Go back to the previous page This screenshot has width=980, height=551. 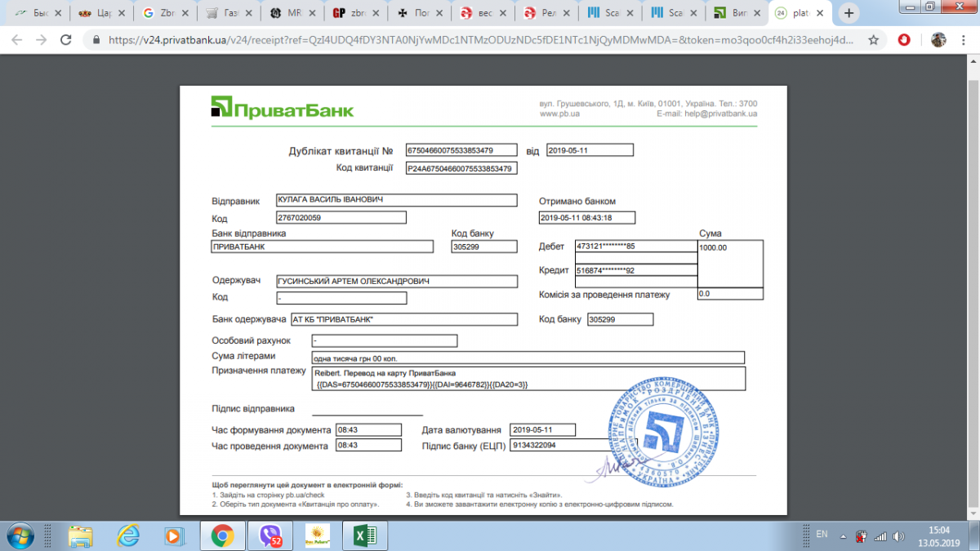(17, 39)
